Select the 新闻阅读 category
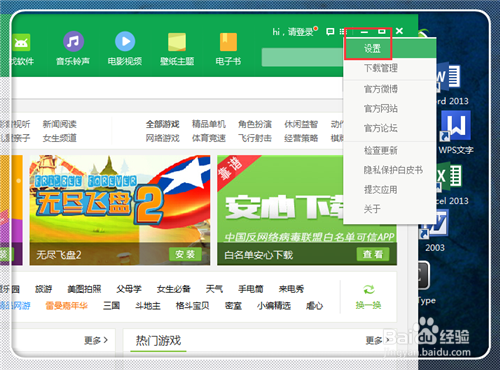 (60, 124)
